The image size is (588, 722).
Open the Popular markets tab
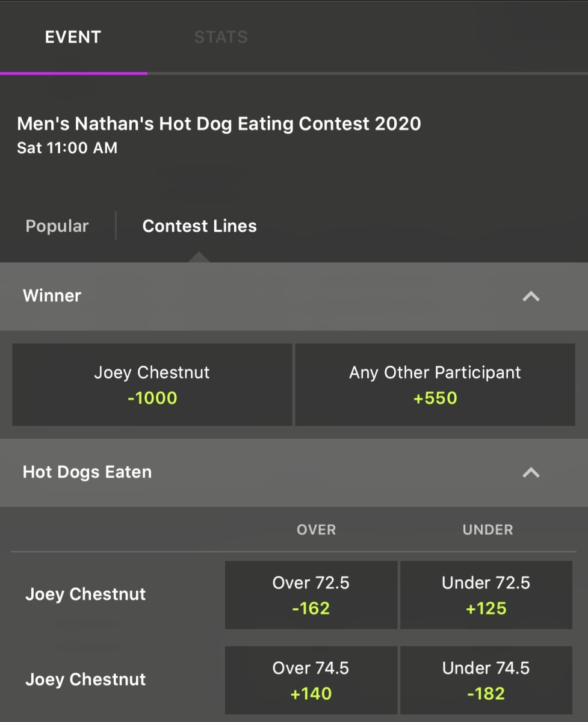pyautogui.click(x=57, y=226)
